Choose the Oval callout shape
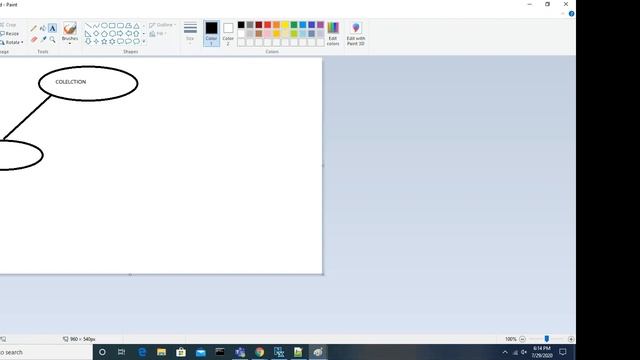This screenshot has width=640, height=360. point(128,41)
